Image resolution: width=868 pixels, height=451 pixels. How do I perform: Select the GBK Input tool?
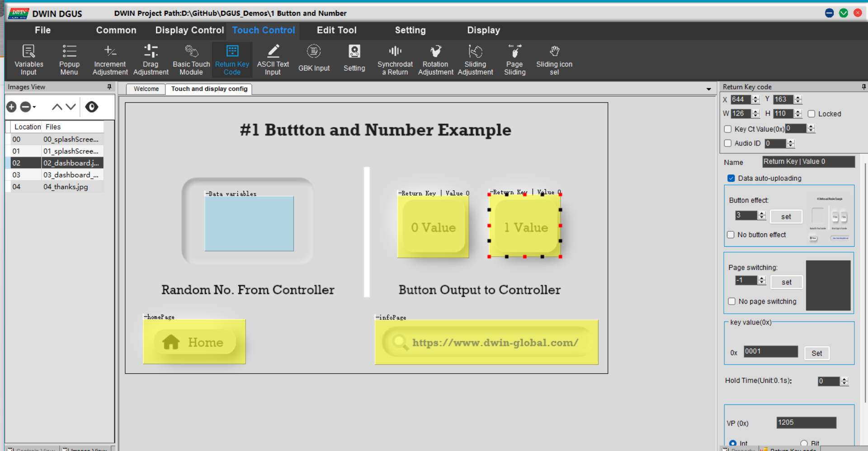[x=314, y=59]
